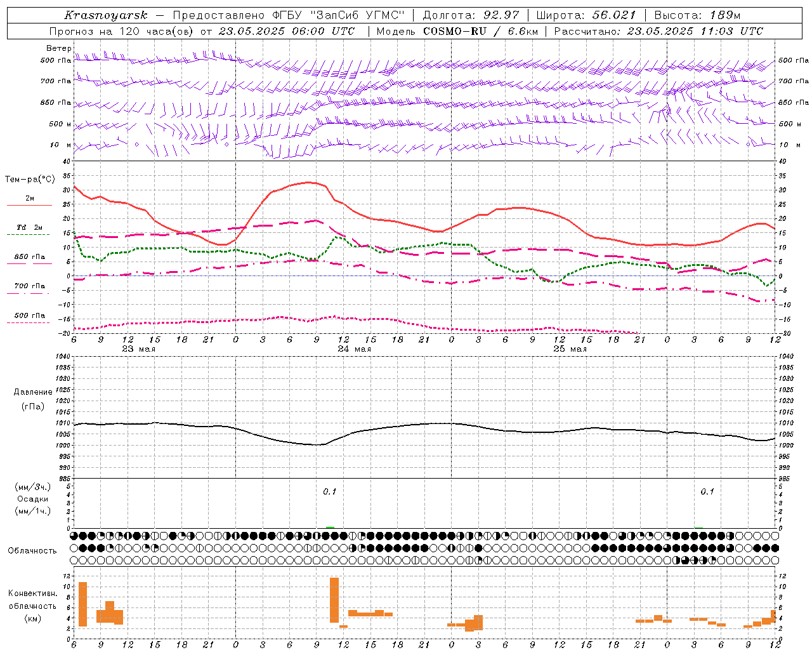
Task: Click the 'Ветер' wind panel label
Action: pos(58,48)
